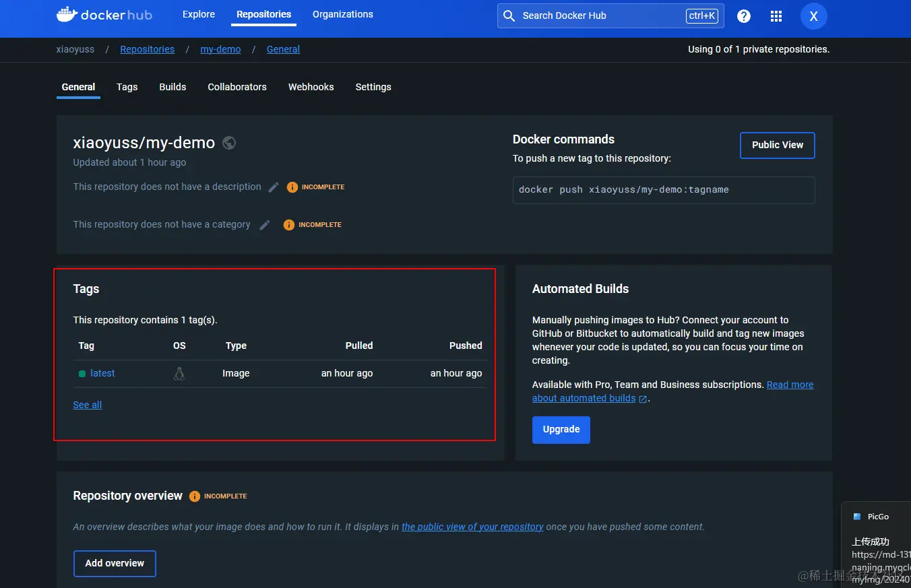Click the Type column header
The width and height of the screenshot is (911, 588).
pyautogui.click(x=236, y=346)
